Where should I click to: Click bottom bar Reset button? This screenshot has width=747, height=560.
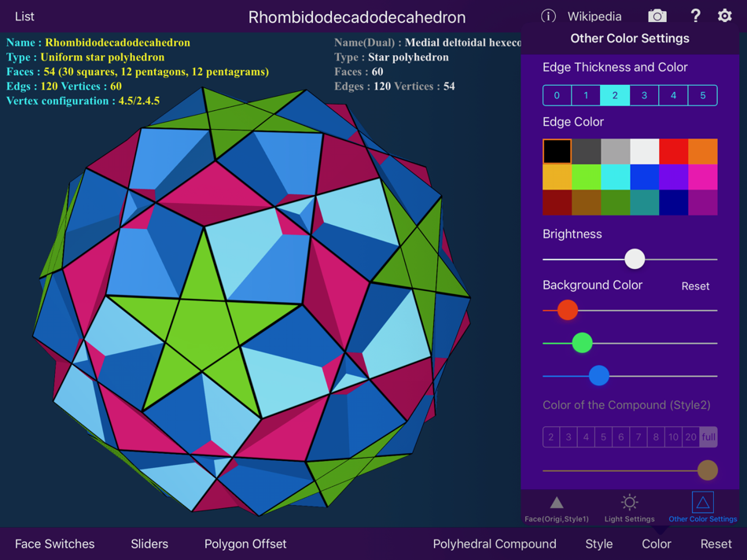point(716,543)
